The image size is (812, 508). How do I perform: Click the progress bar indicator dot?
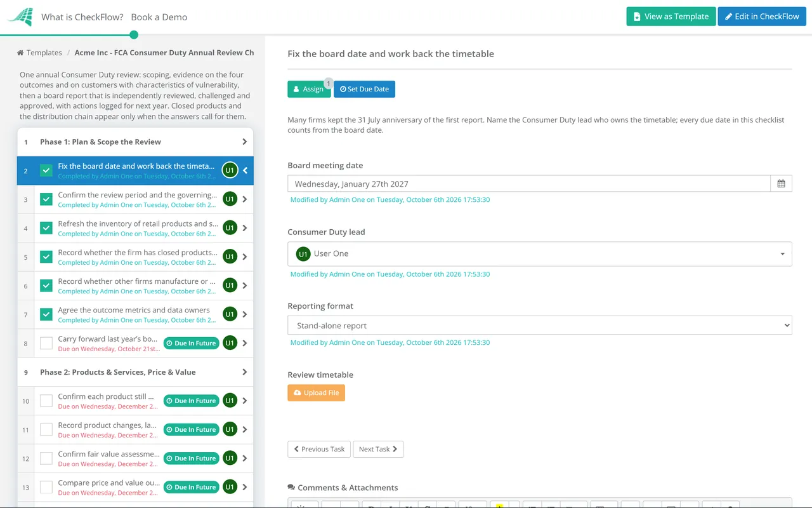[133, 35]
